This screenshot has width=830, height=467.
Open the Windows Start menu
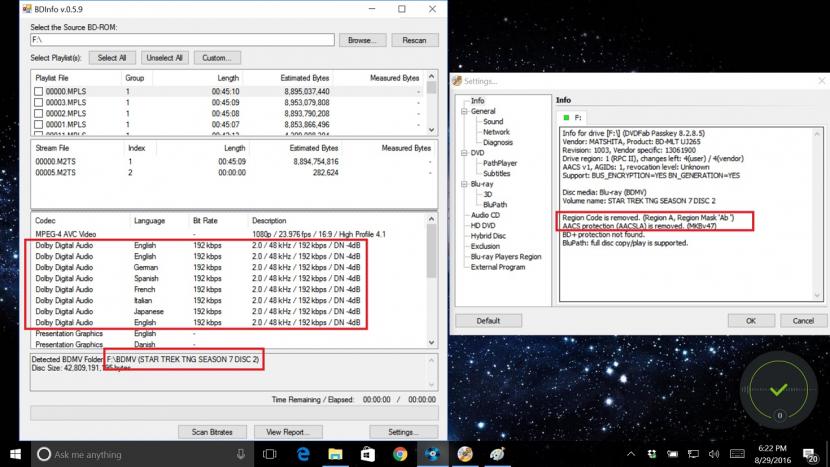coord(15,453)
